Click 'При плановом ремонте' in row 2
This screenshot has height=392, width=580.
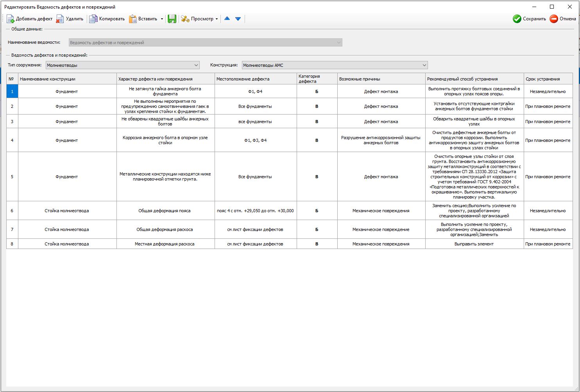point(548,106)
